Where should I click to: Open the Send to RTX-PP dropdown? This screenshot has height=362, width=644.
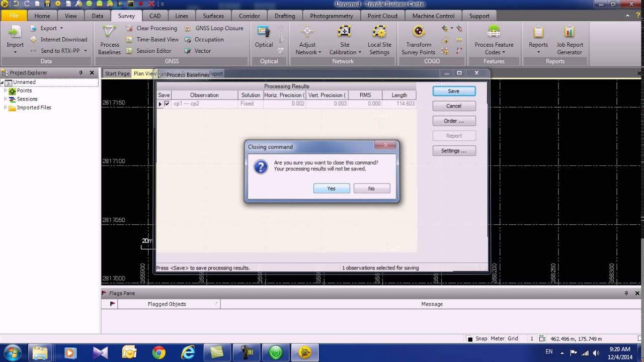coord(58,51)
